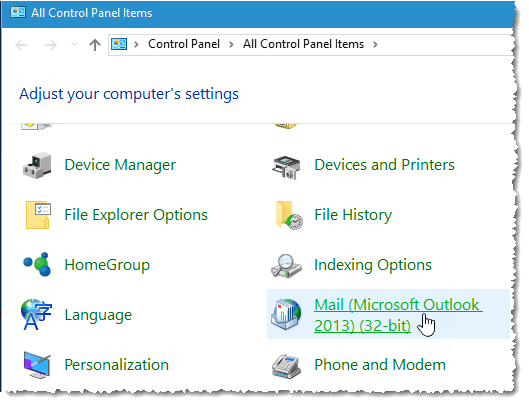Click the File History folder icon

point(289,215)
